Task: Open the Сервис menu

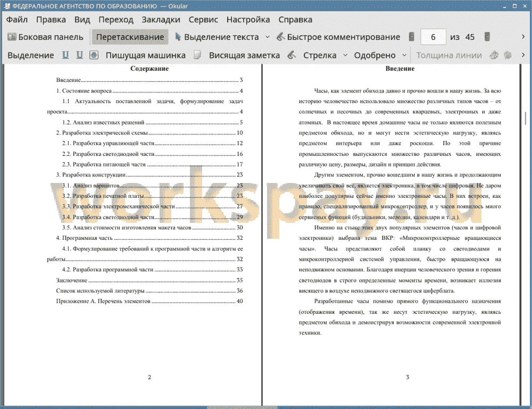Action: pyautogui.click(x=203, y=20)
